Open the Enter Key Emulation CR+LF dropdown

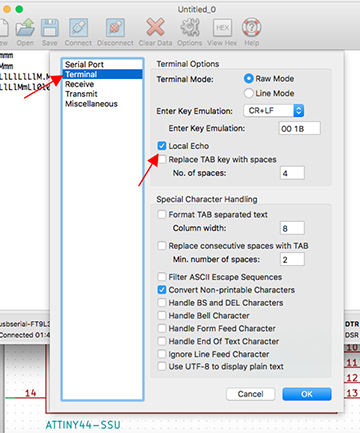pos(274,111)
